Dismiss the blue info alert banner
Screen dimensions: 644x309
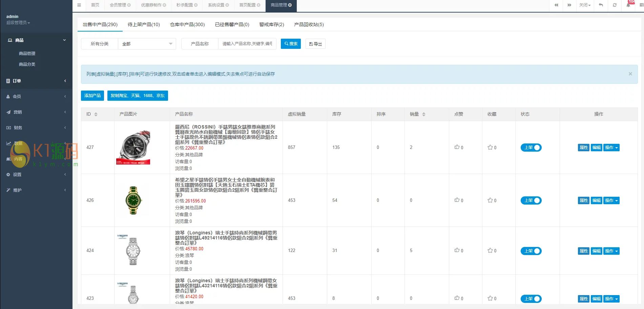pyautogui.click(x=630, y=74)
